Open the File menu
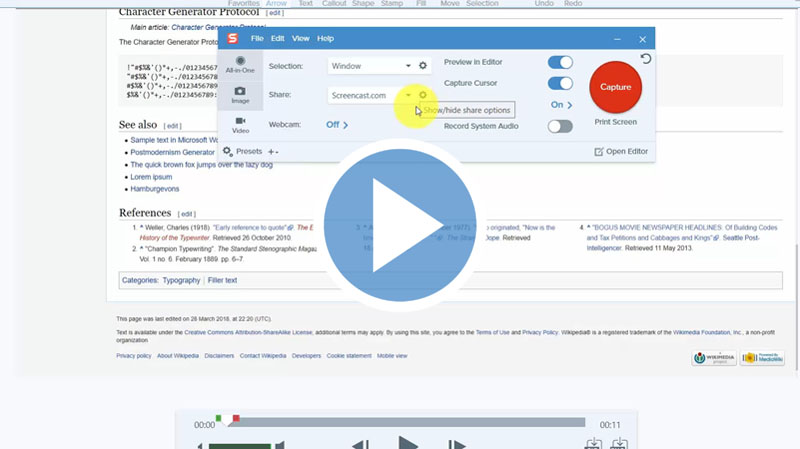 click(257, 39)
